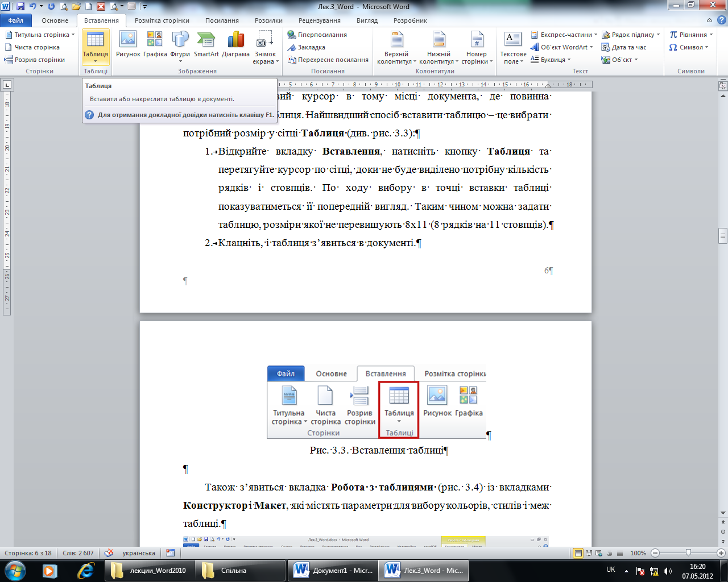This screenshot has height=582, width=728.
Task: Open Знімок екрана screenshot options
Action: coord(265,48)
